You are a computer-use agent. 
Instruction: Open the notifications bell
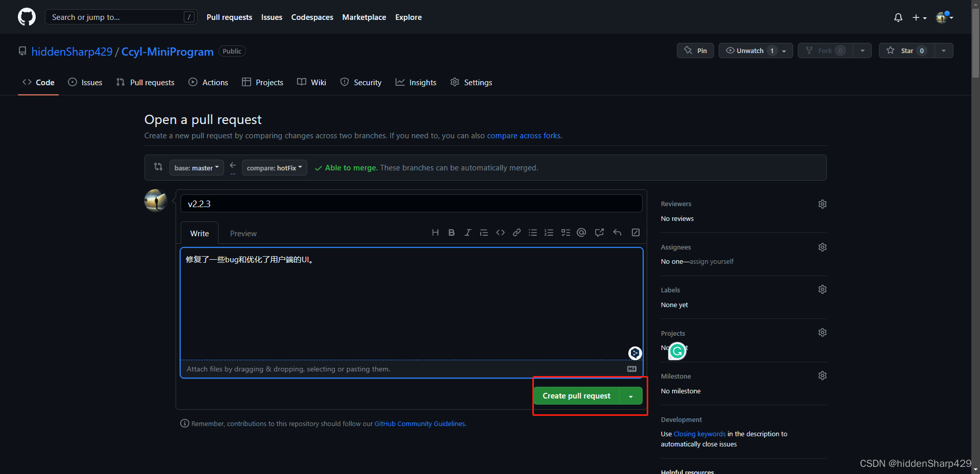coord(898,17)
